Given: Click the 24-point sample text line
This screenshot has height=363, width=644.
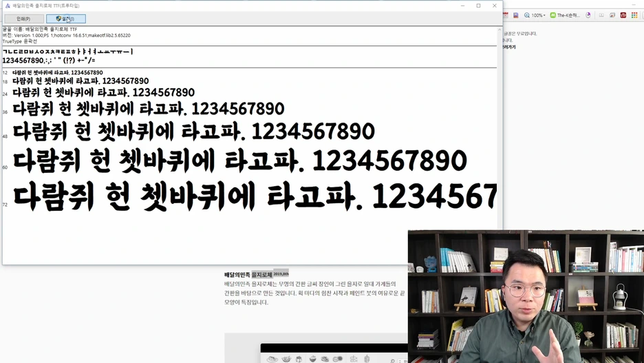Looking at the screenshot, I should (x=103, y=92).
